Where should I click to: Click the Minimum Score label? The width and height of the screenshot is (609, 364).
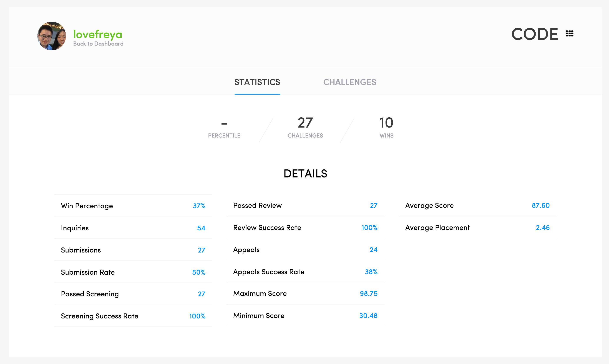click(259, 315)
